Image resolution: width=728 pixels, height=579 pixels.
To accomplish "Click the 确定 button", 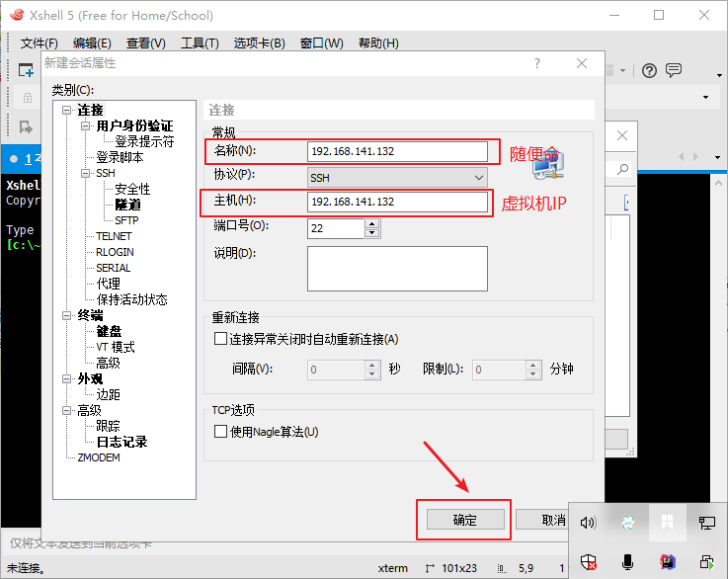I will click(464, 520).
